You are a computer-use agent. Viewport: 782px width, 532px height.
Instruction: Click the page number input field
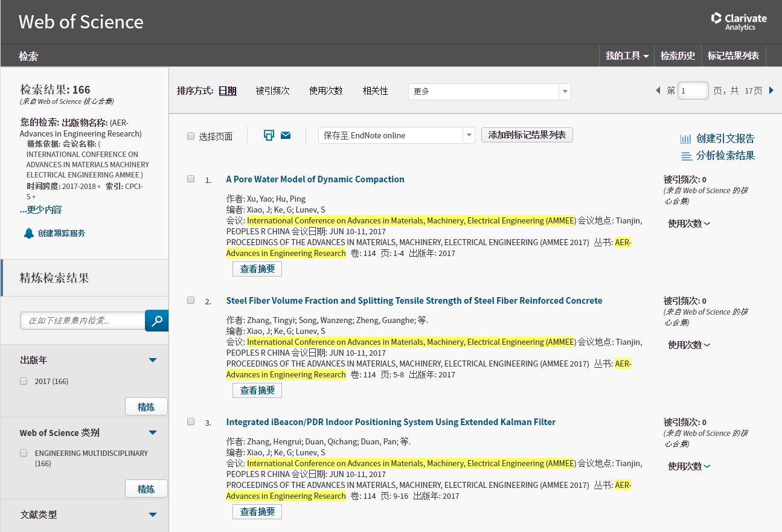coord(693,91)
